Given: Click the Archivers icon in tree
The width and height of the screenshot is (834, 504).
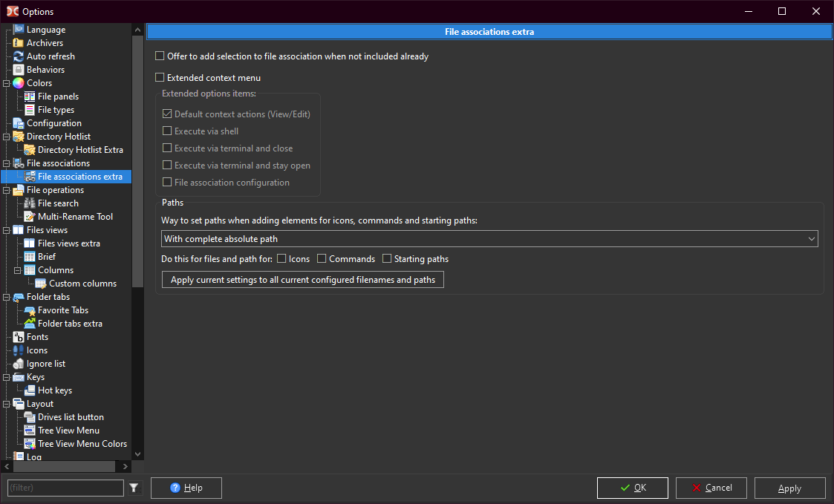Looking at the screenshot, I should (x=19, y=43).
